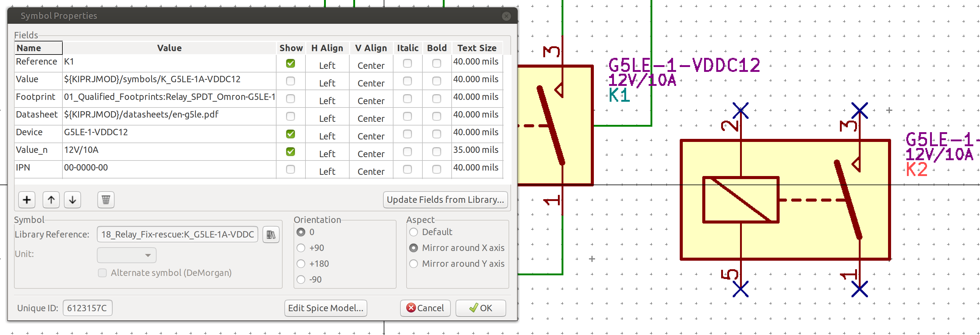Delete the selected field with the trash icon
Image resolution: width=980 pixels, height=335 pixels.
coord(106,200)
